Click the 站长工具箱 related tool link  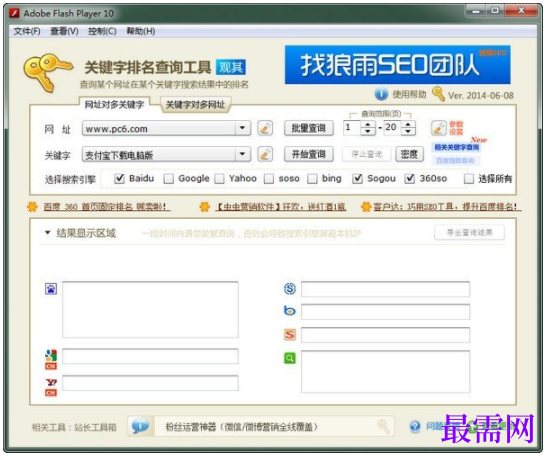click(x=95, y=428)
